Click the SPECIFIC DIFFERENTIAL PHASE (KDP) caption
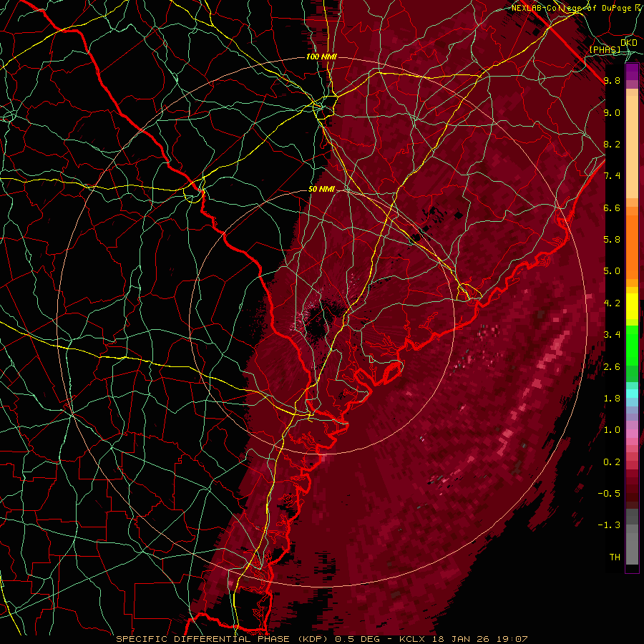 pyautogui.click(x=222, y=639)
